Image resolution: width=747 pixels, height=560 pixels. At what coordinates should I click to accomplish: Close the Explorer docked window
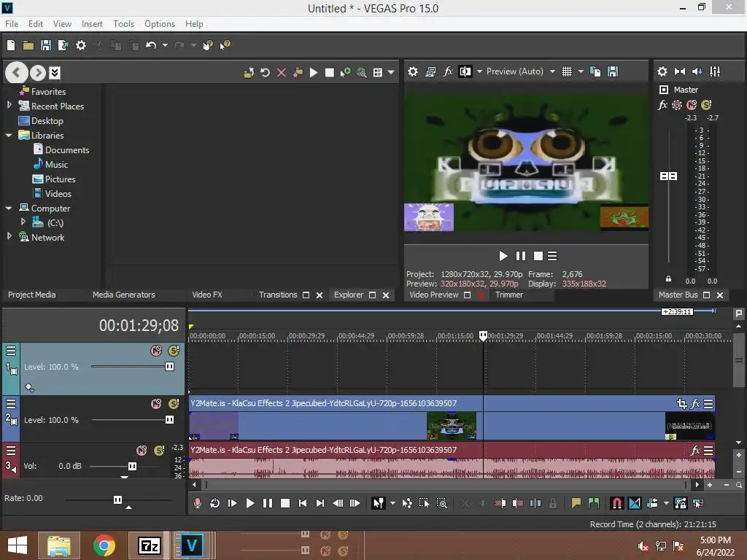386,295
